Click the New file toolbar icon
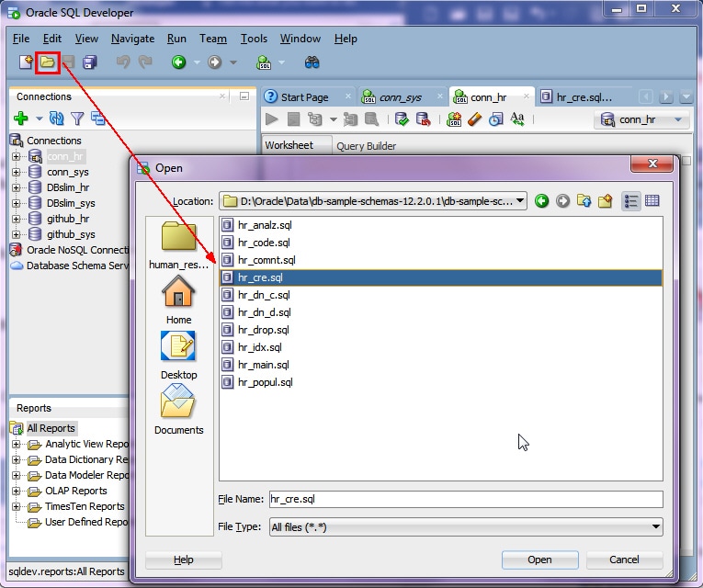This screenshot has width=703, height=588. coord(26,62)
